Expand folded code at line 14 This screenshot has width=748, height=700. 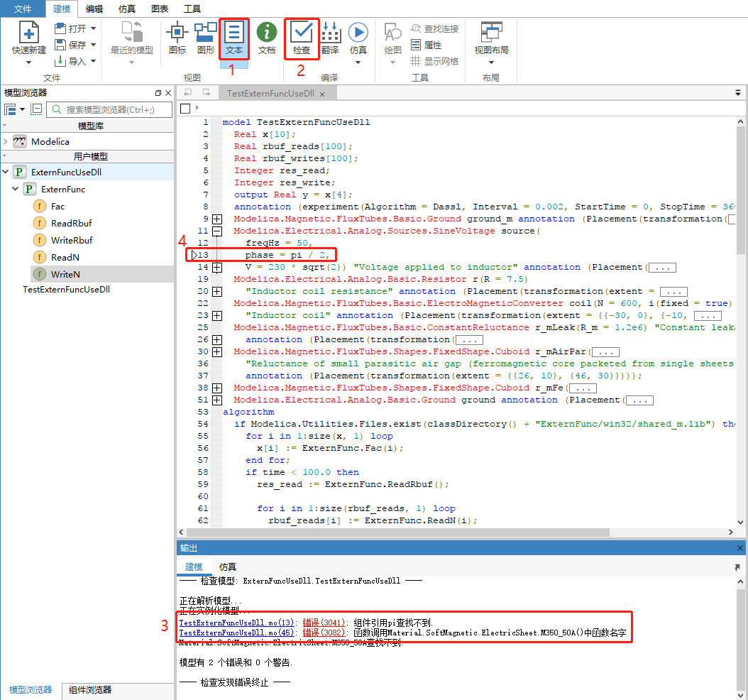217,267
